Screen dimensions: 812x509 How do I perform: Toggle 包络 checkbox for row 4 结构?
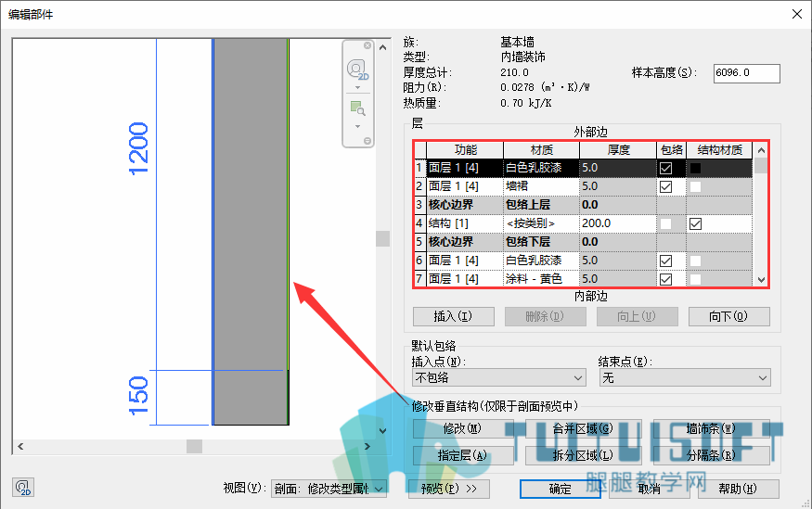pos(666,224)
